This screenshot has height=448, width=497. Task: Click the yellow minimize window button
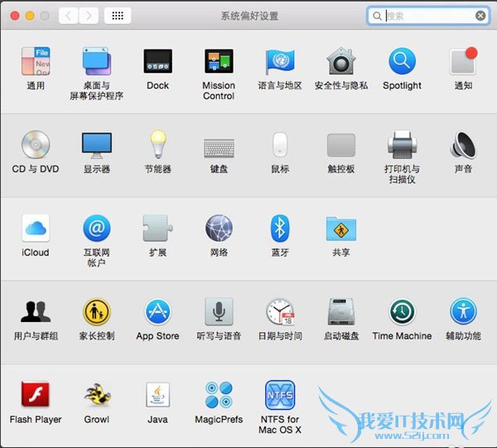click(x=30, y=16)
